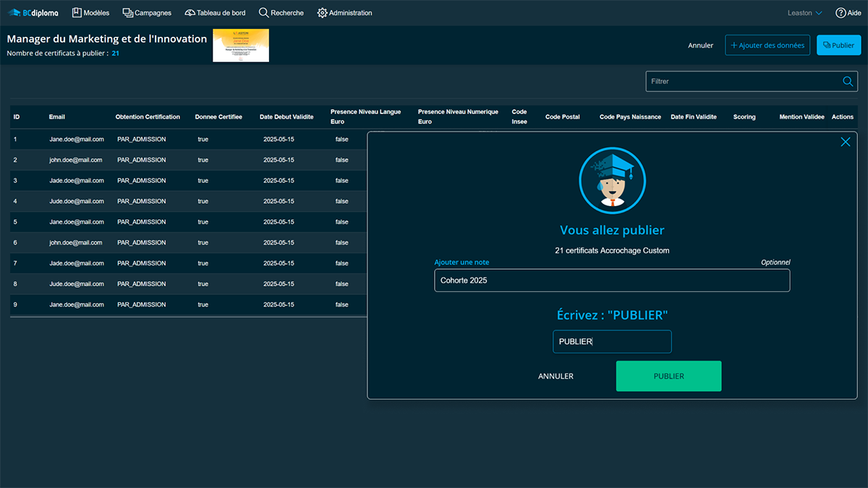Viewport: 868px width, 488px height.
Task: Click the certificate template thumbnail
Action: click(240, 46)
